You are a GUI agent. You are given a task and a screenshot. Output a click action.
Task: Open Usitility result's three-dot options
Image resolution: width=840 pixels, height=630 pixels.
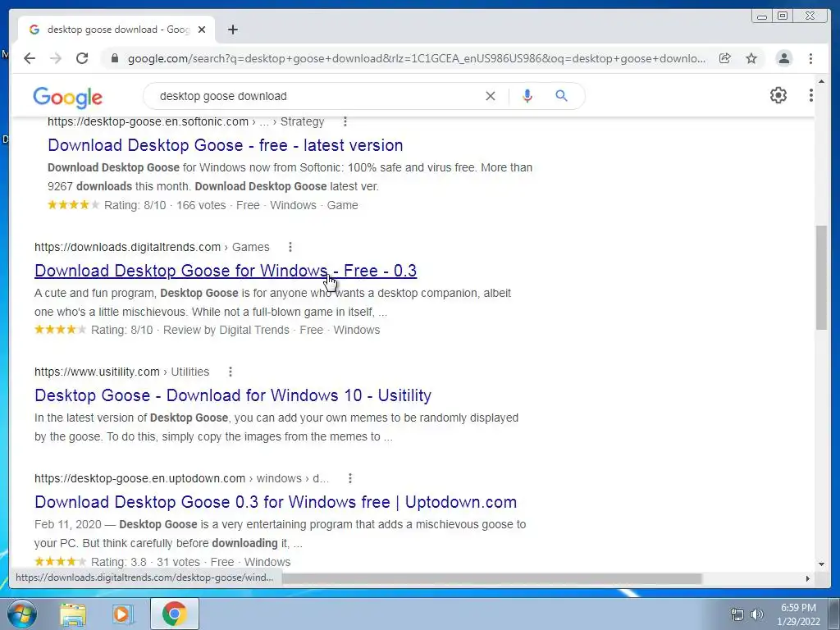tap(231, 372)
